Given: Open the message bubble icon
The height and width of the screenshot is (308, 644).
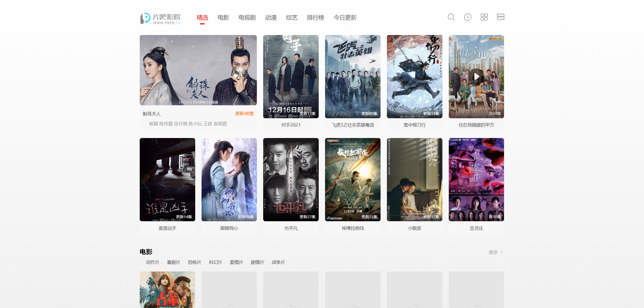Looking at the screenshot, I should [500, 17].
